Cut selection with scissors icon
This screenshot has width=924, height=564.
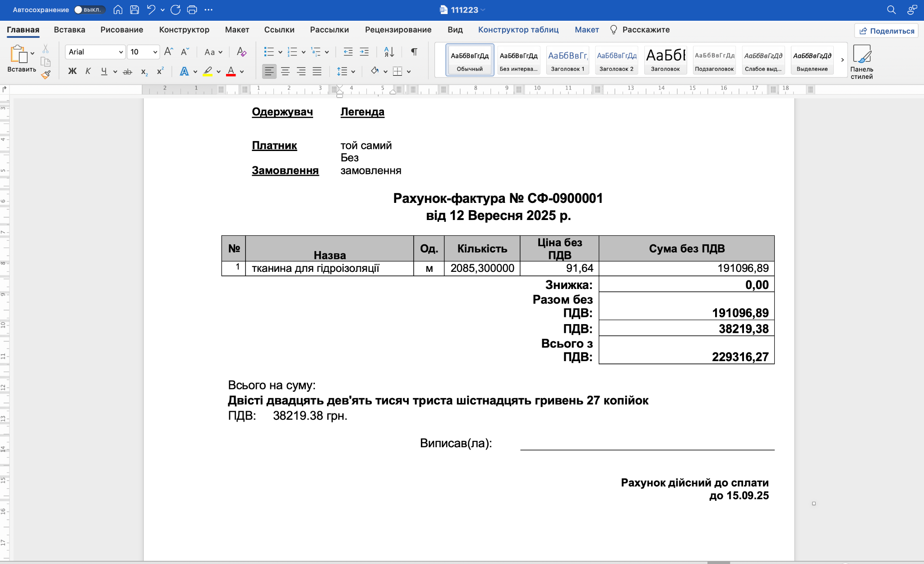click(46, 49)
